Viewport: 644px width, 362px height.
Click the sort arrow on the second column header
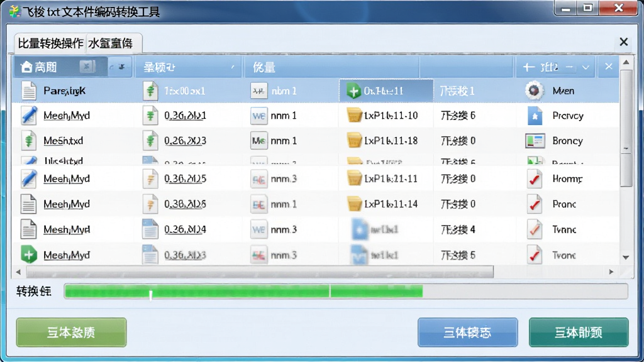(233, 67)
